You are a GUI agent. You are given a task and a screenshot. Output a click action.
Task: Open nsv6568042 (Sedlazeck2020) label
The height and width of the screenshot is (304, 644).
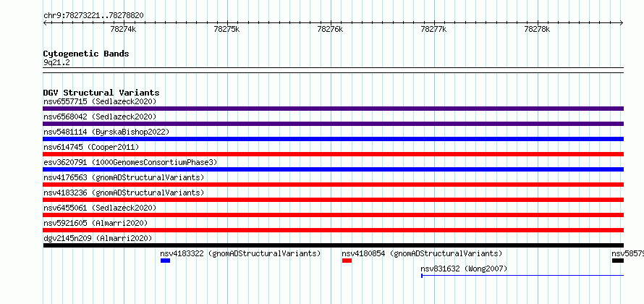100,117
